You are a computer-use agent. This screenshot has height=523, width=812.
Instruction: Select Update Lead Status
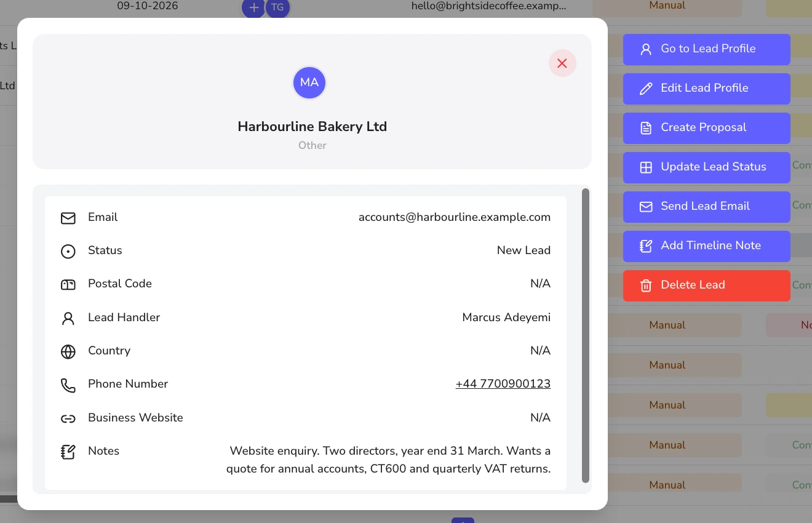pyautogui.click(x=707, y=167)
